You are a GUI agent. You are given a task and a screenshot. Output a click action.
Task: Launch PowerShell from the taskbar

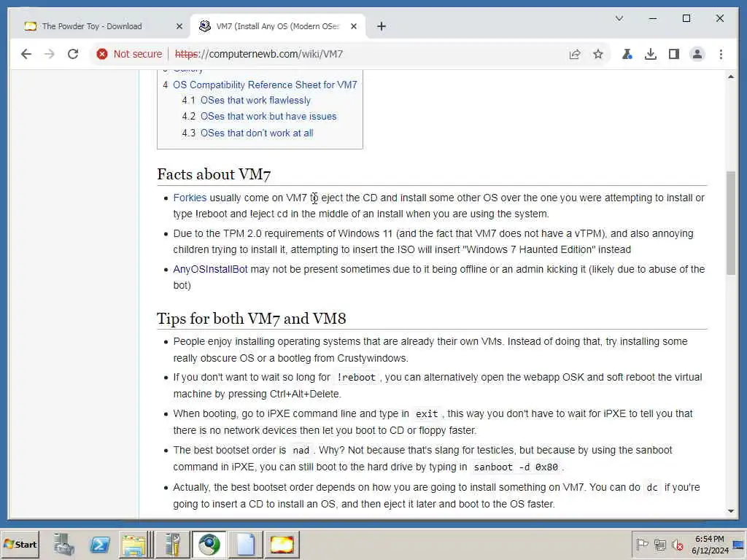coord(99,545)
